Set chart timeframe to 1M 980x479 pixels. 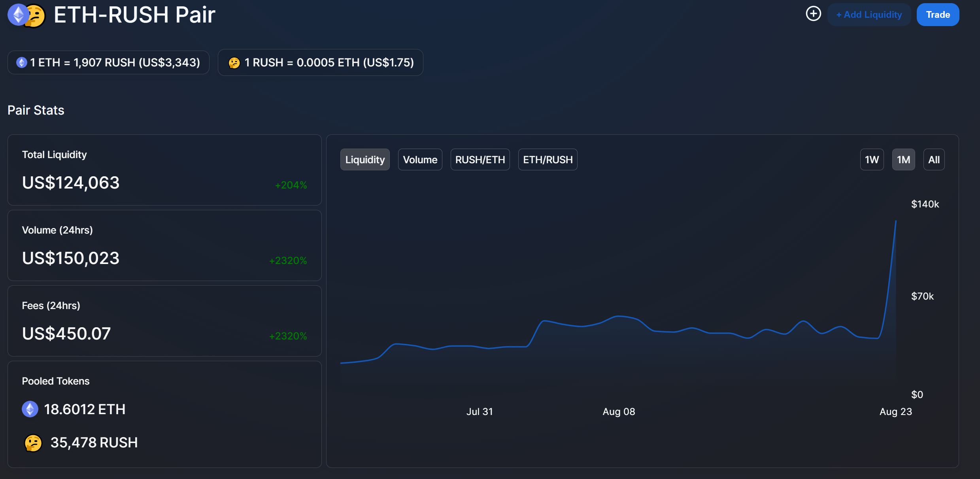coord(903,160)
